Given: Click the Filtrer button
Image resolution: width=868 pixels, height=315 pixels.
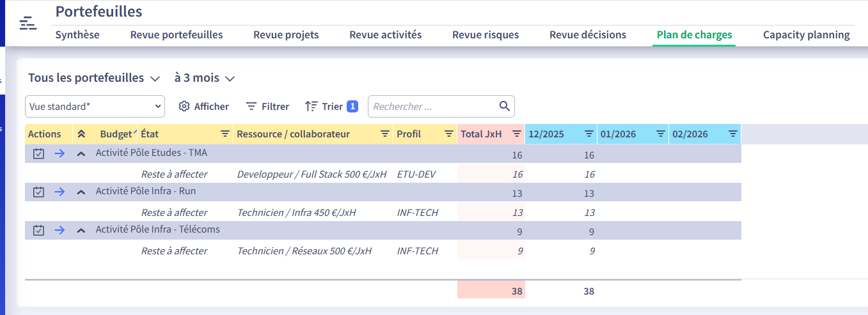Looking at the screenshot, I should pyautogui.click(x=267, y=107).
